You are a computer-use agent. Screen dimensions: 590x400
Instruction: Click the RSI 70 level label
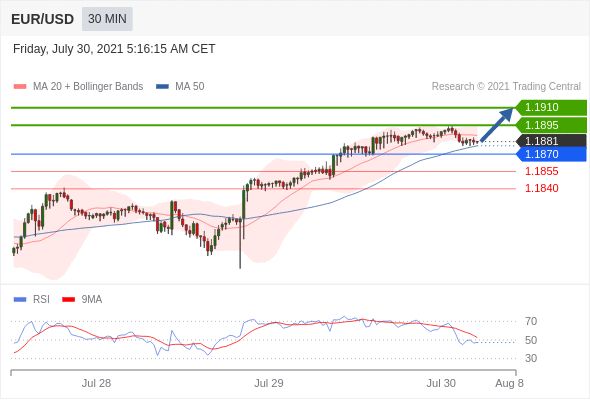[x=531, y=321]
